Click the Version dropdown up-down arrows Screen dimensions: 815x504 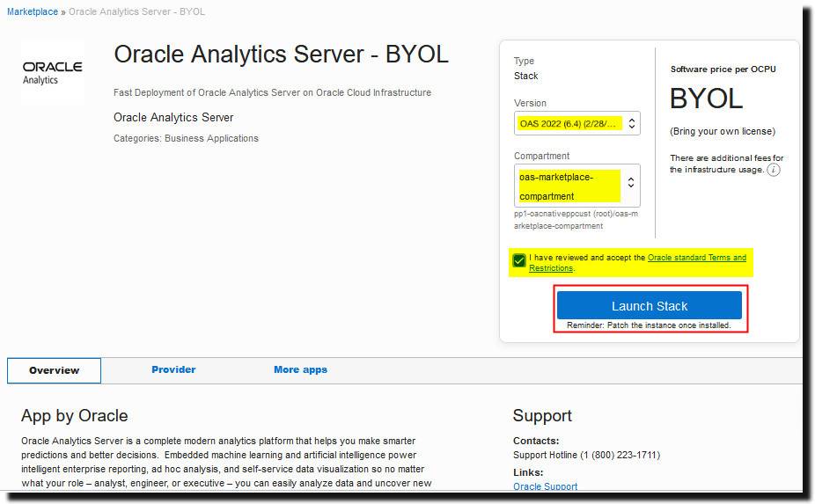click(632, 124)
